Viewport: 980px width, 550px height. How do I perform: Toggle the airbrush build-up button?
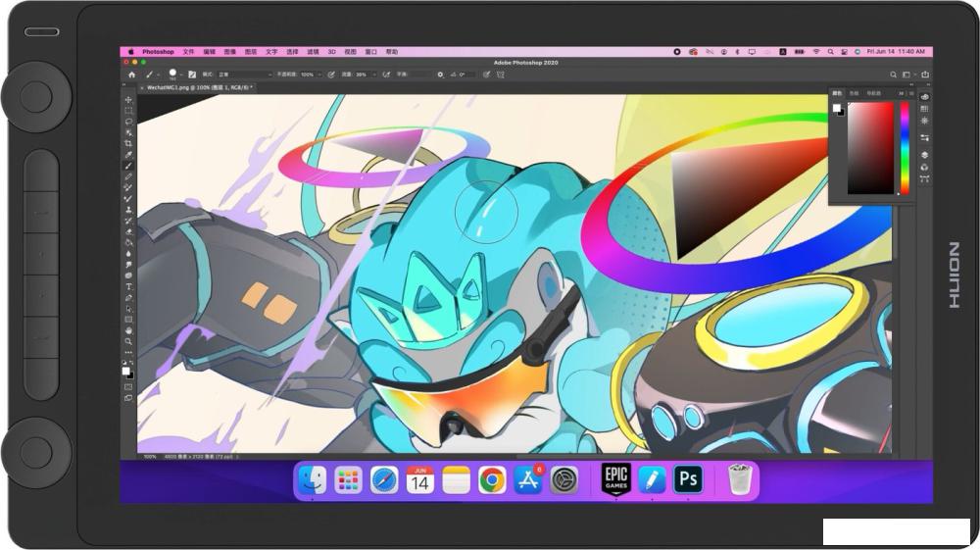[x=387, y=75]
